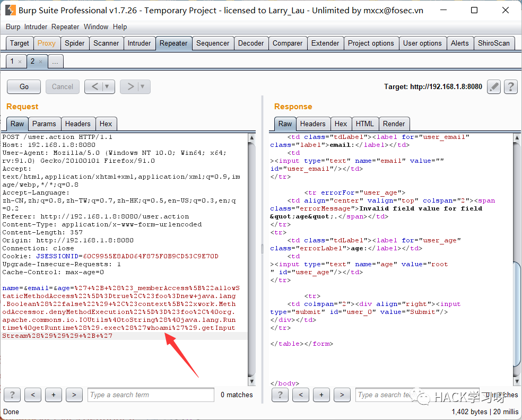522x420 pixels.
Task: Click the 'Done' status bar text
Action: click(x=11, y=412)
